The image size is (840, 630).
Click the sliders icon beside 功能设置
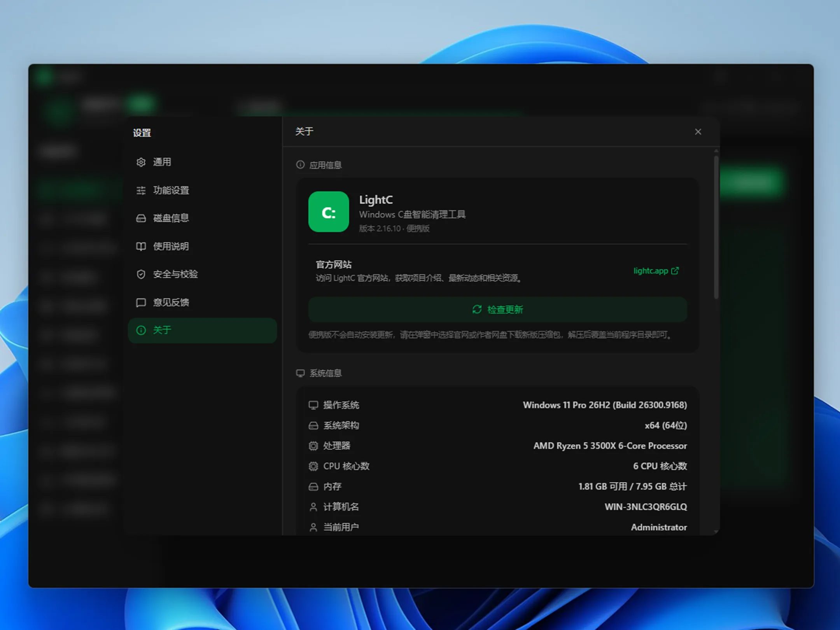(x=141, y=190)
